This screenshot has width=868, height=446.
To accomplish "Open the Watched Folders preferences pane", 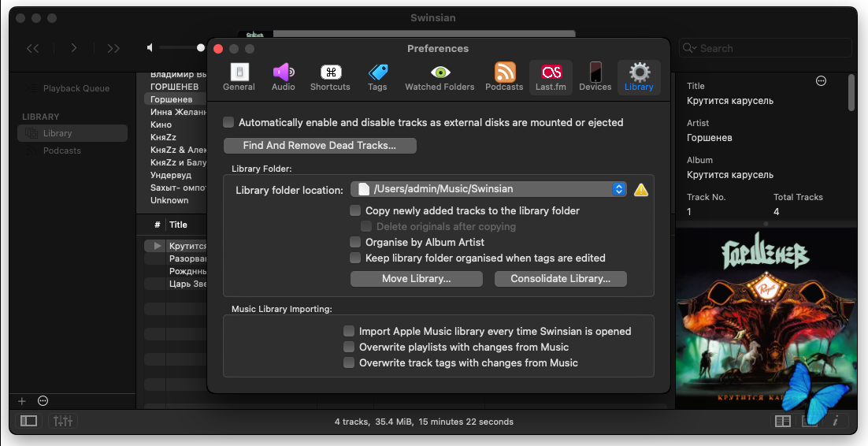I will click(440, 76).
